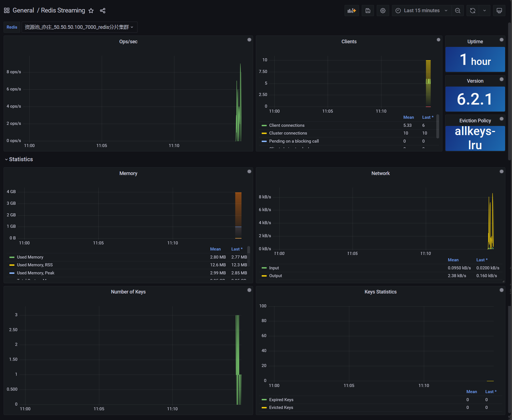Image resolution: width=512 pixels, height=420 pixels.
Task: Click the Memory panel status dot
Action: [x=249, y=171]
